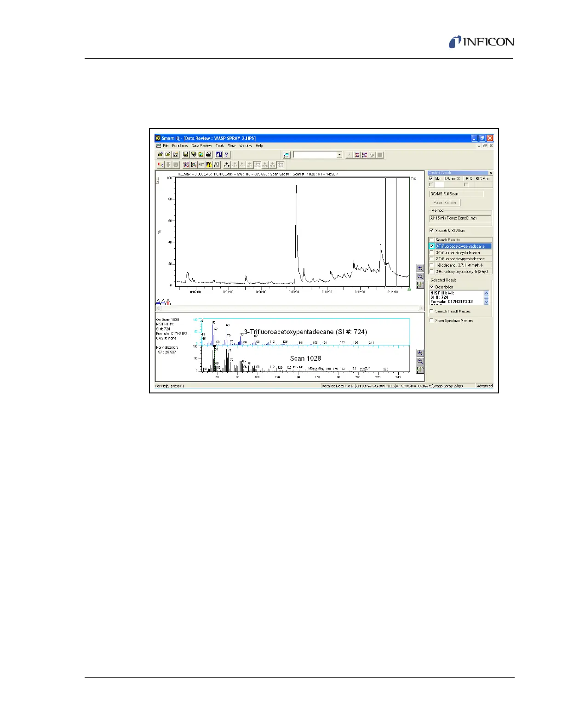Open the Data Review menu
Screen dimensions: 562x728
point(201,146)
